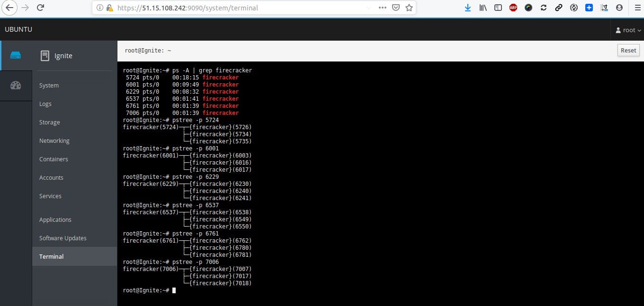Open site information icon in address bar

coord(99,8)
